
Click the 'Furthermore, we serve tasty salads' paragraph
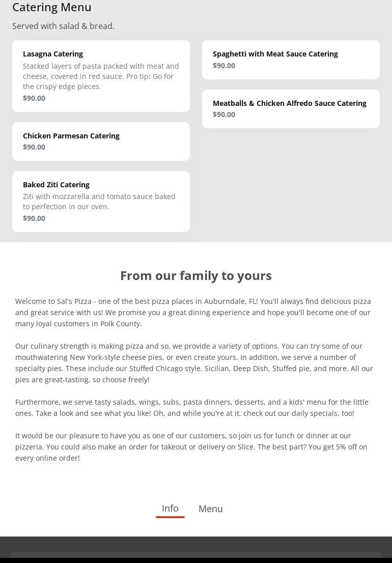(x=192, y=407)
